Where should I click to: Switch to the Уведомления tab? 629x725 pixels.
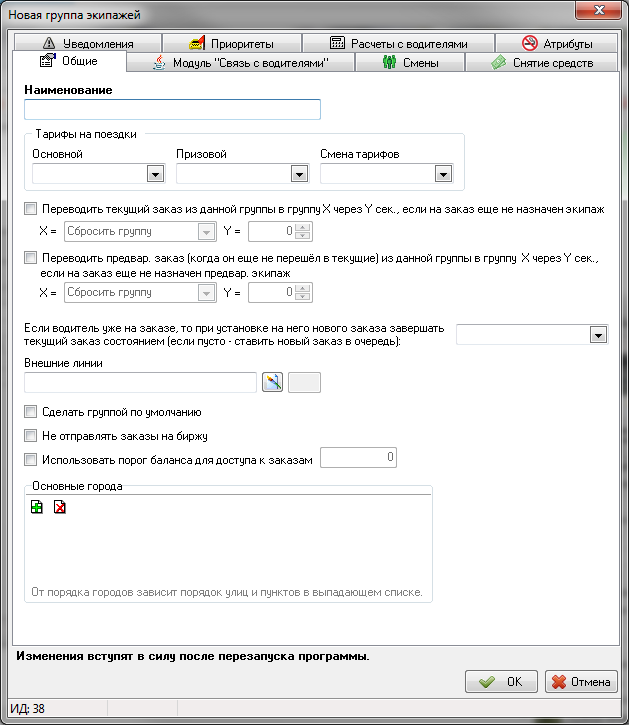(x=88, y=43)
